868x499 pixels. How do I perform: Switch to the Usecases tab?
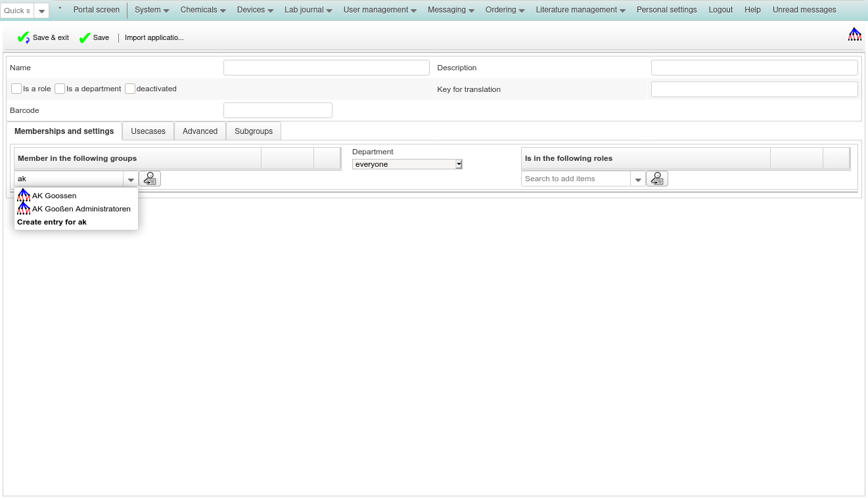[x=148, y=131]
